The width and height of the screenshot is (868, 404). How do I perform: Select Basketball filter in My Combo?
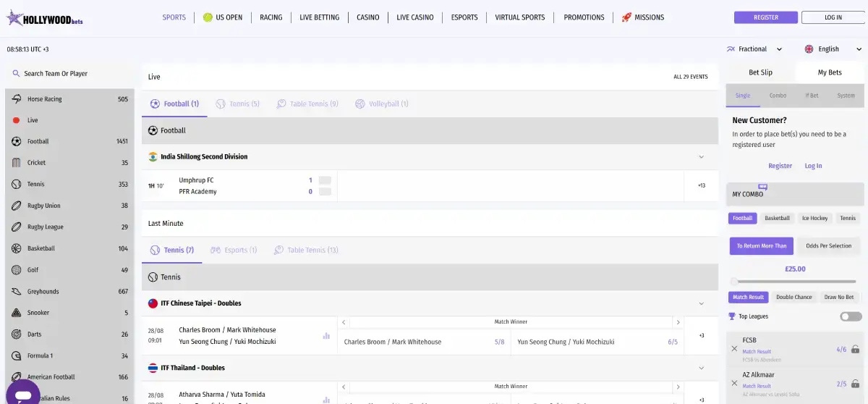[x=777, y=218]
